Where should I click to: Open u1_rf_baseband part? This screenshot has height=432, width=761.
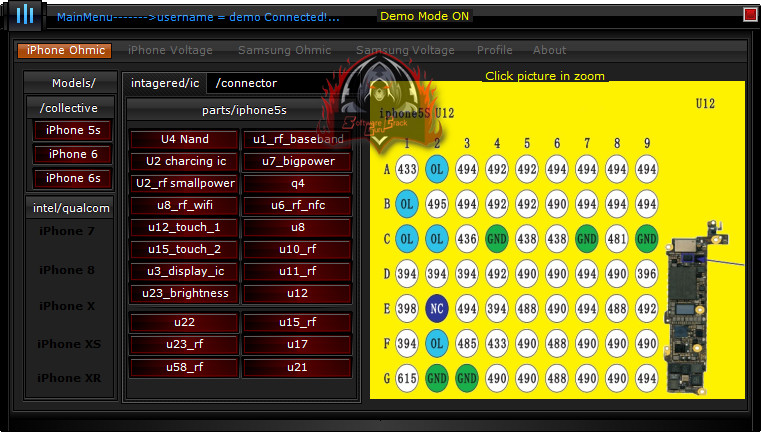tap(298, 139)
